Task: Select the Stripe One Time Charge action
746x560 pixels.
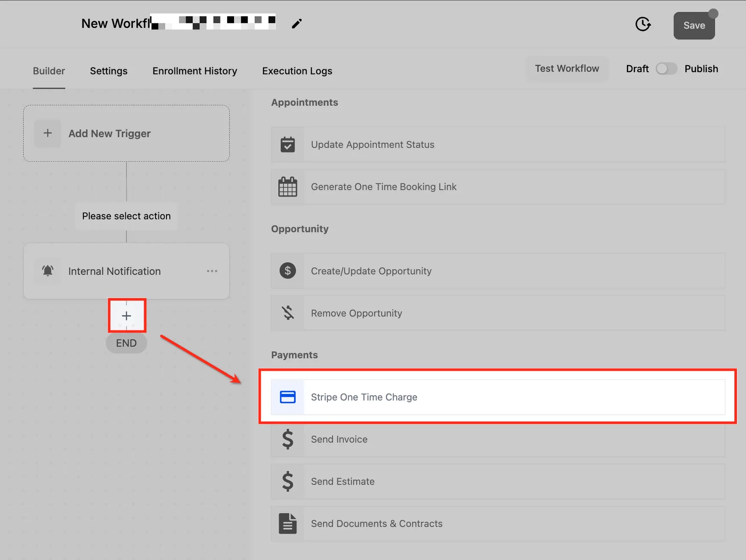Action: click(498, 397)
